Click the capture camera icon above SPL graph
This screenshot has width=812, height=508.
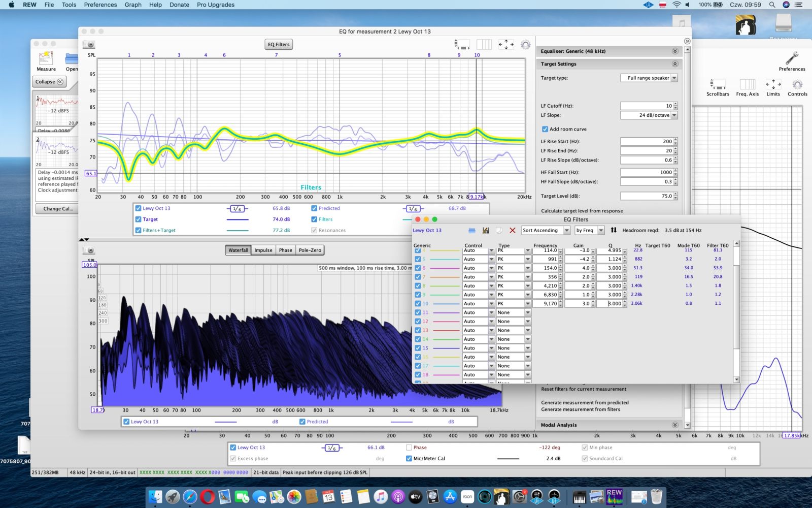(x=89, y=45)
